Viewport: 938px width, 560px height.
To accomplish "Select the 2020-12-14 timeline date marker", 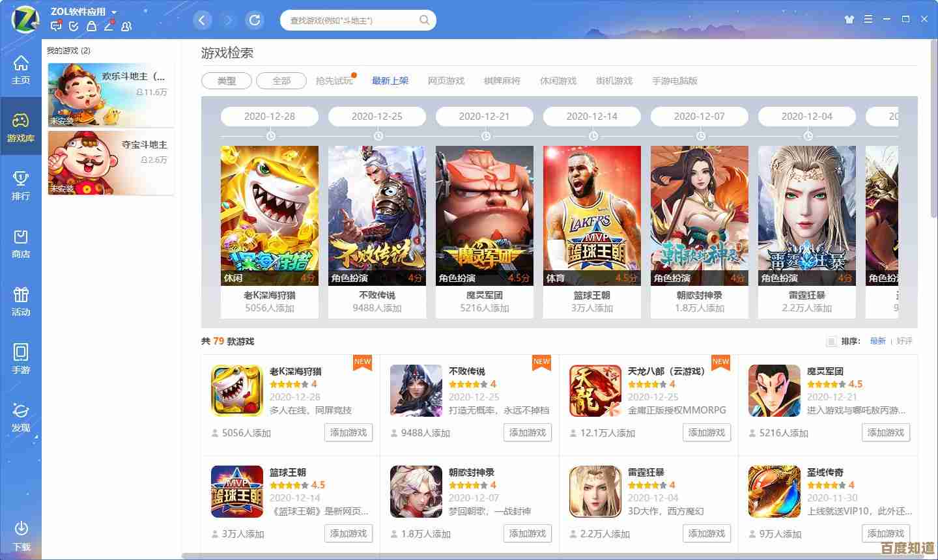I will tap(592, 117).
